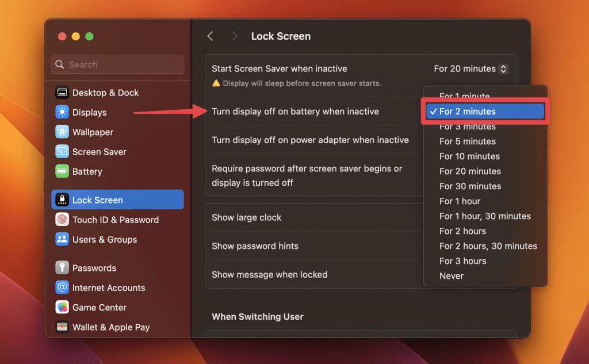Go forward with the right chevron
The image size is (589, 364).
(x=235, y=36)
